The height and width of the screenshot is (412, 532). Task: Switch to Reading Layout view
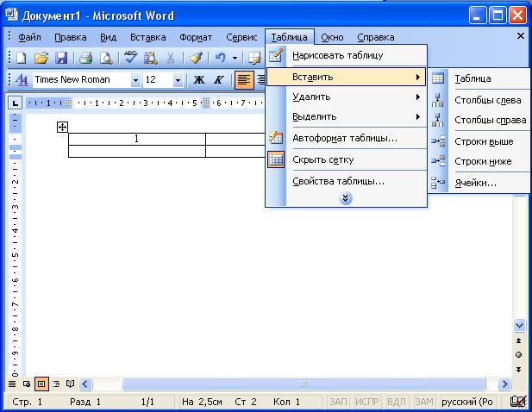70,384
